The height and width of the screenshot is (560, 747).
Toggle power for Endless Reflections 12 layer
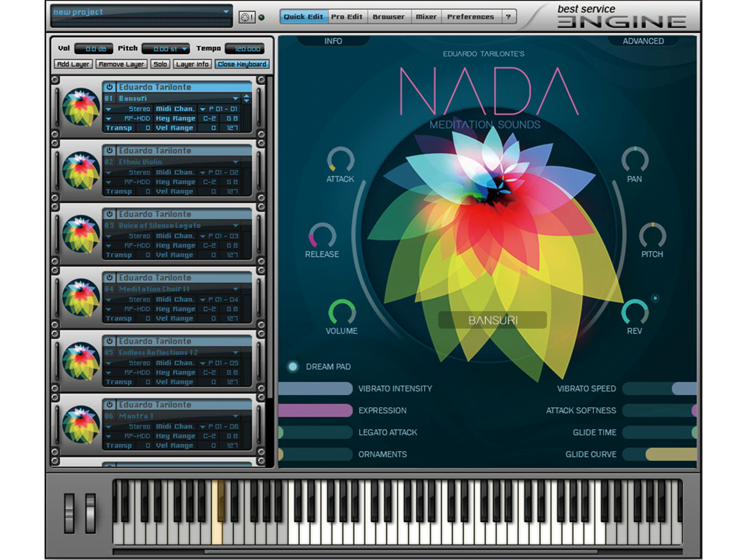[109, 341]
